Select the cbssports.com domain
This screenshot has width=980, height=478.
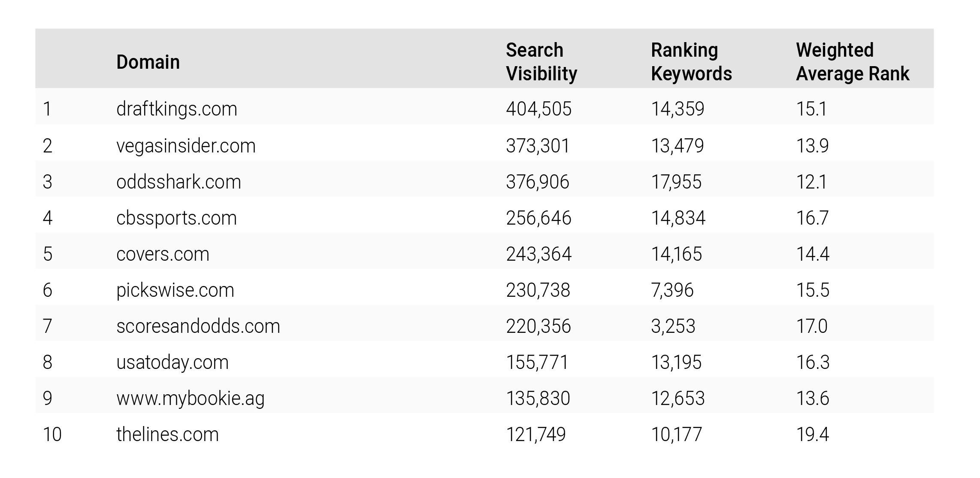[x=176, y=218]
